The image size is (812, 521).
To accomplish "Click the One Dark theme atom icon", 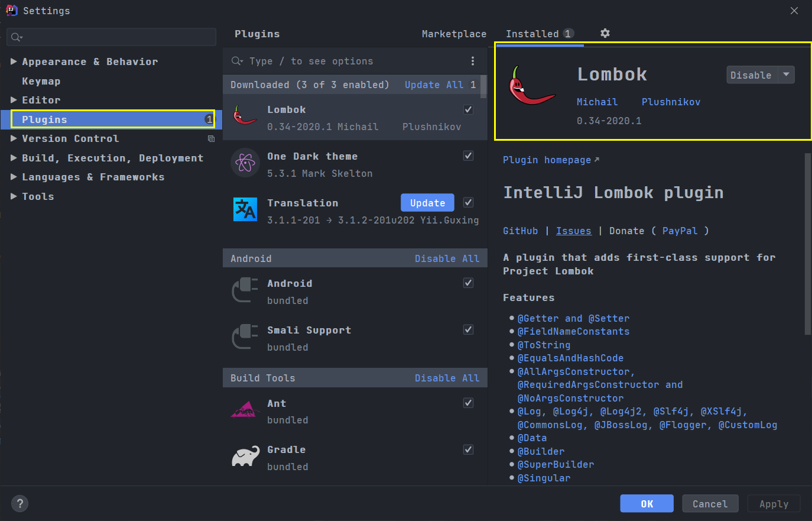I will tap(245, 163).
